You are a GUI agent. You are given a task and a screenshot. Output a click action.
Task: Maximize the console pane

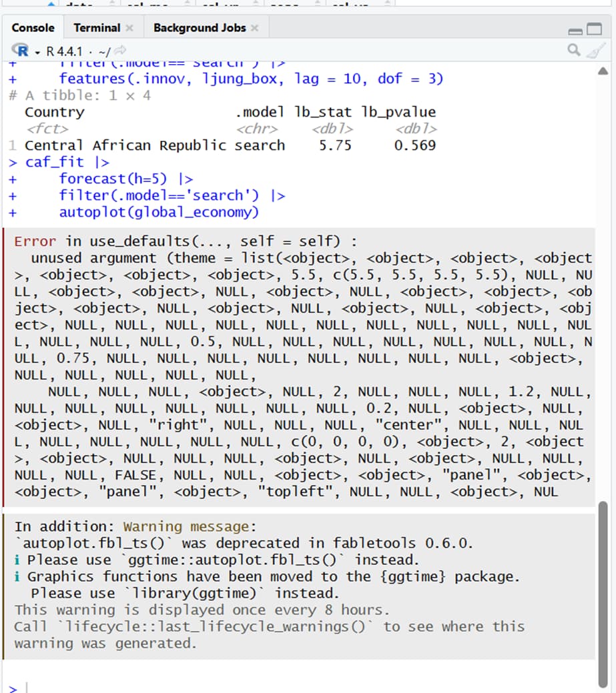[x=595, y=30]
